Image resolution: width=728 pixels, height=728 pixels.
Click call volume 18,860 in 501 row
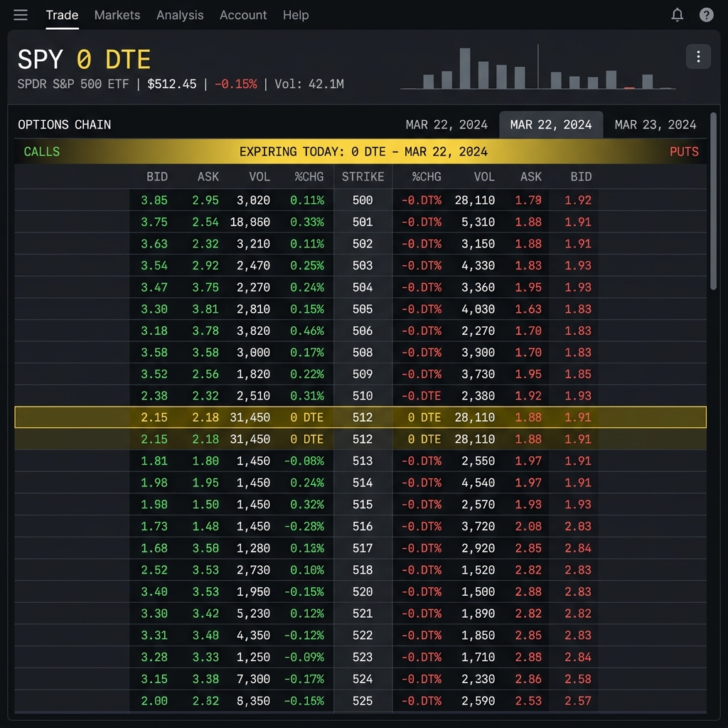250,222
